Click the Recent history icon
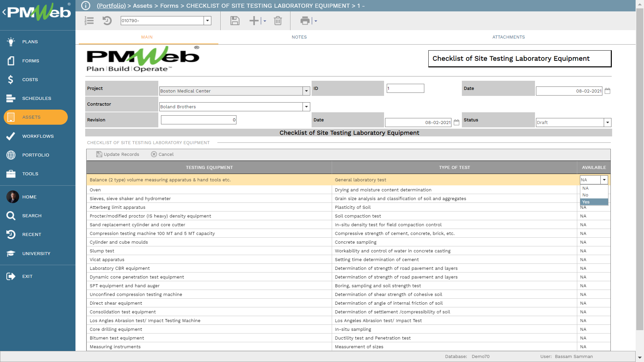644x362 pixels. (11, 234)
